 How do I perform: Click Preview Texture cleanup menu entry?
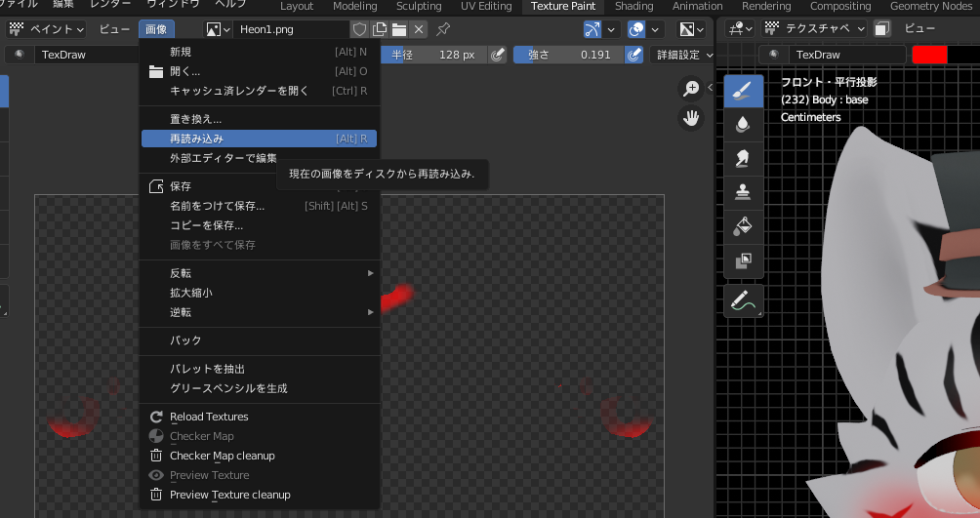click(x=260, y=495)
